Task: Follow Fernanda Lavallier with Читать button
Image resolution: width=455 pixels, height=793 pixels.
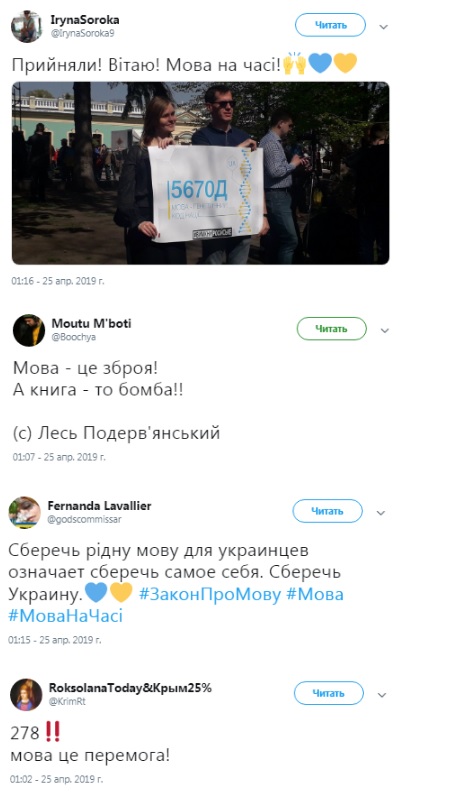Action: [328, 511]
